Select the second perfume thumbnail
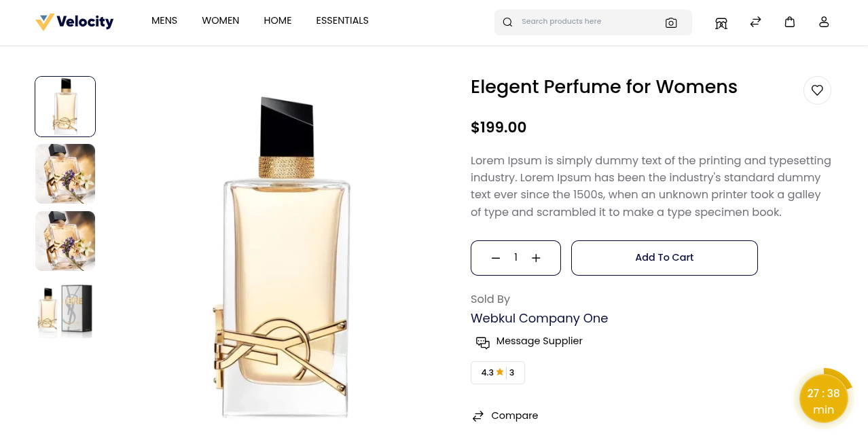 (65, 173)
